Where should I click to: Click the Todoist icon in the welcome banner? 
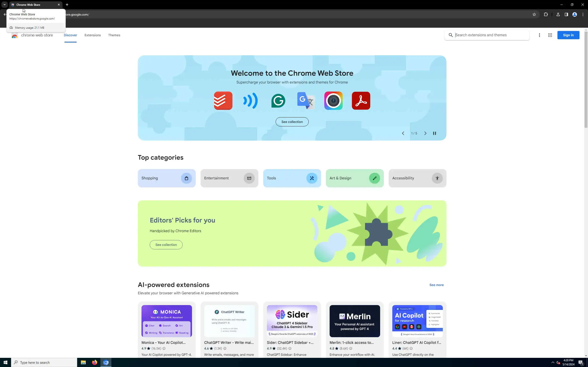[x=223, y=100]
